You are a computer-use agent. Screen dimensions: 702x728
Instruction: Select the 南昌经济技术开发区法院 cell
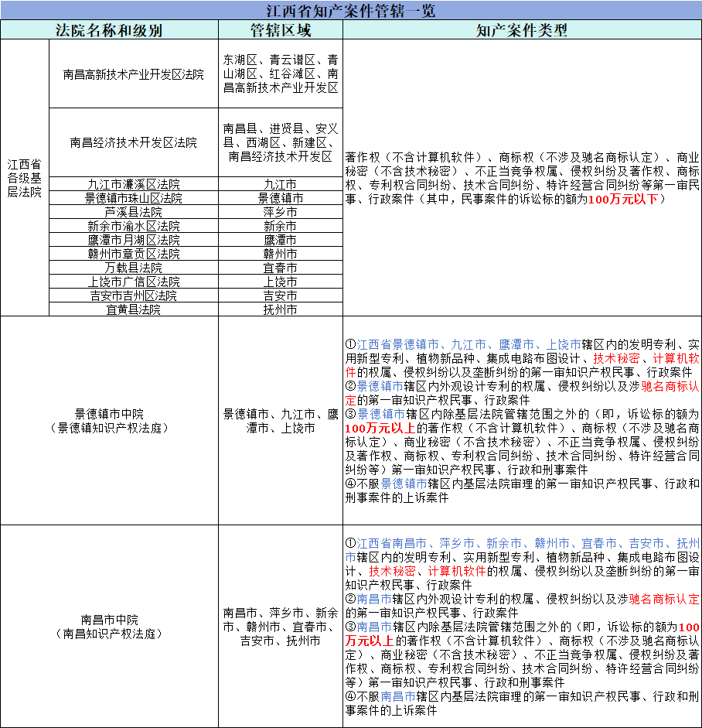134,143
